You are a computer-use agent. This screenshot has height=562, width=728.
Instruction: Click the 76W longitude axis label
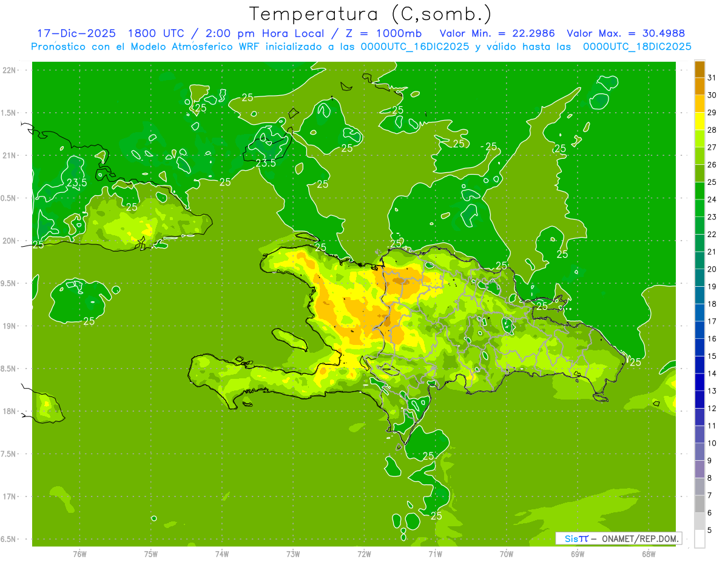(79, 554)
